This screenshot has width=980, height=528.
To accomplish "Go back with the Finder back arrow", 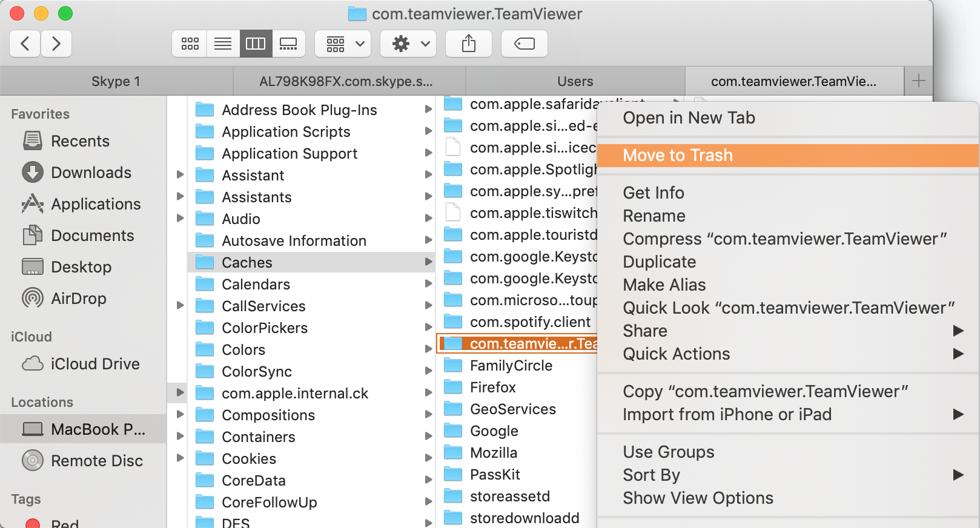I will [x=25, y=44].
